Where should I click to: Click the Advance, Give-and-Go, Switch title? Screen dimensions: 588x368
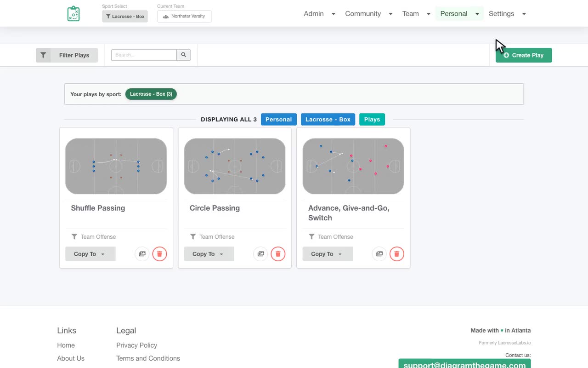[x=349, y=213]
